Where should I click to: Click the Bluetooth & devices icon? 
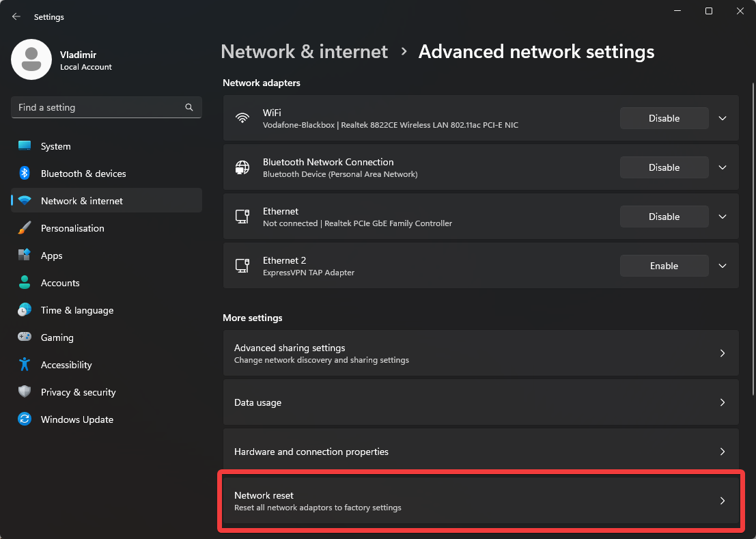pos(25,174)
